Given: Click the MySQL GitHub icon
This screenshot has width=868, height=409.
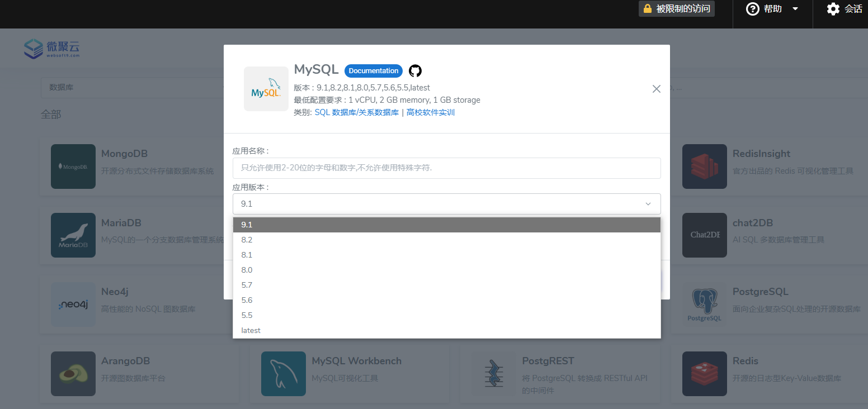Looking at the screenshot, I should click(415, 71).
